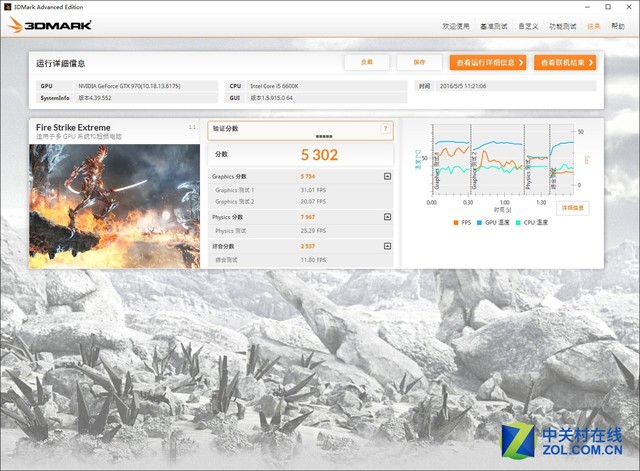Click the FPS orange legend marker
The image size is (640, 471).
click(x=456, y=222)
